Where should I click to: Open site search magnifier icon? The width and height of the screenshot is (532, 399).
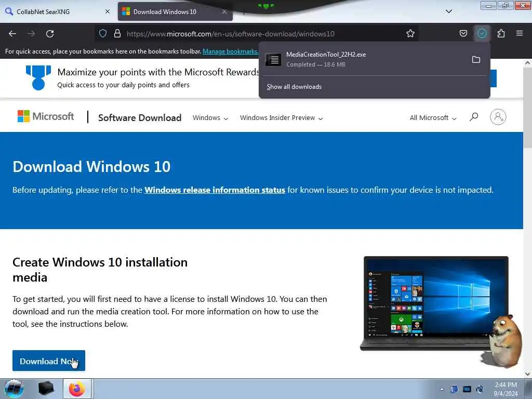click(x=474, y=117)
